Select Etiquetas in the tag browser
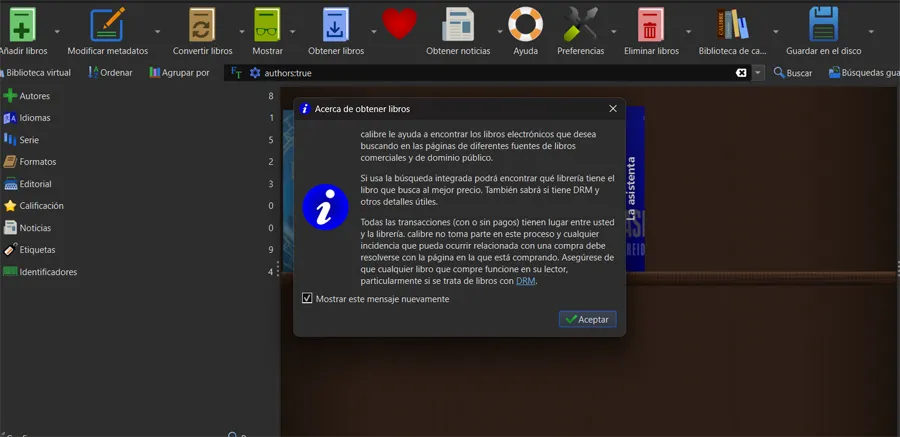This screenshot has height=437, width=900. (x=37, y=250)
